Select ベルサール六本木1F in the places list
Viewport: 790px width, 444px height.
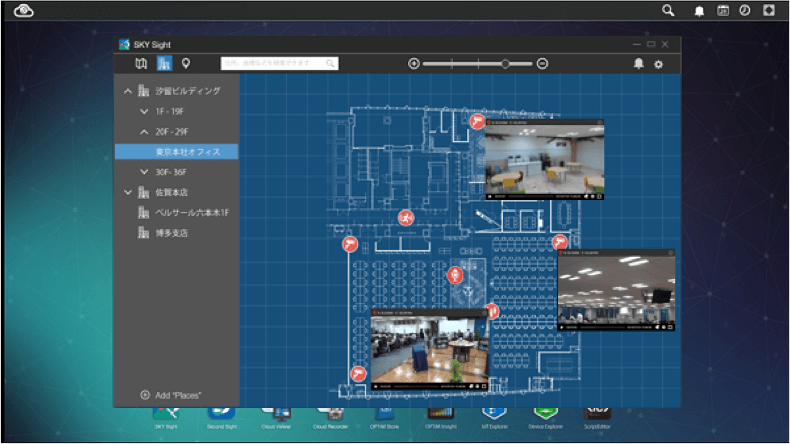click(x=192, y=213)
